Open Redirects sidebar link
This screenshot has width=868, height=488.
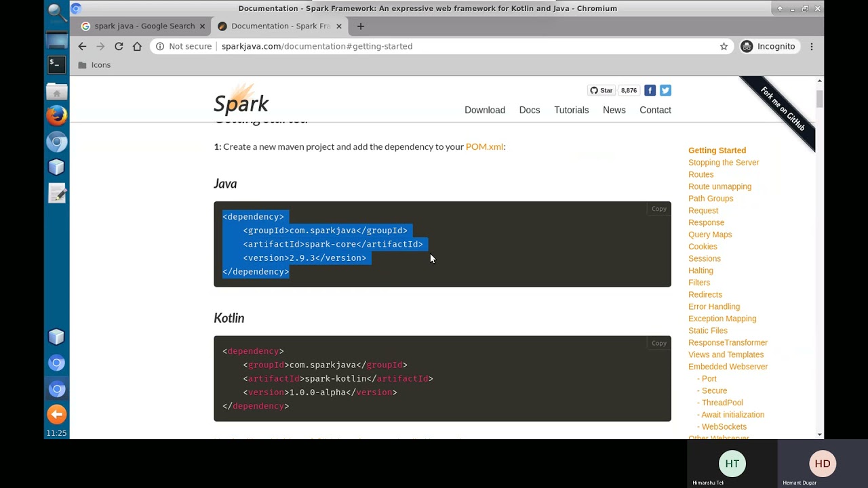click(x=705, y=295)
